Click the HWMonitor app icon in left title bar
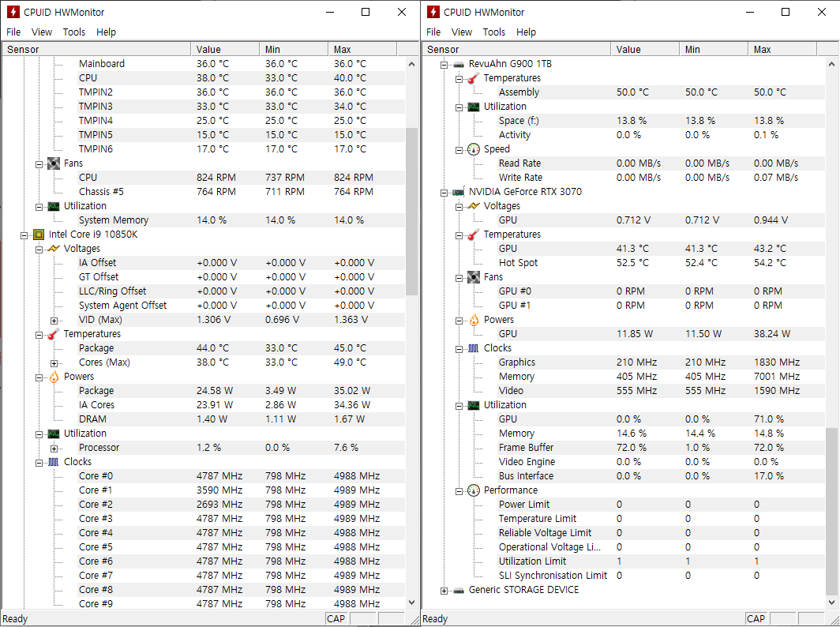This screenshot has height=627, width=840. [x=13, y=12]
